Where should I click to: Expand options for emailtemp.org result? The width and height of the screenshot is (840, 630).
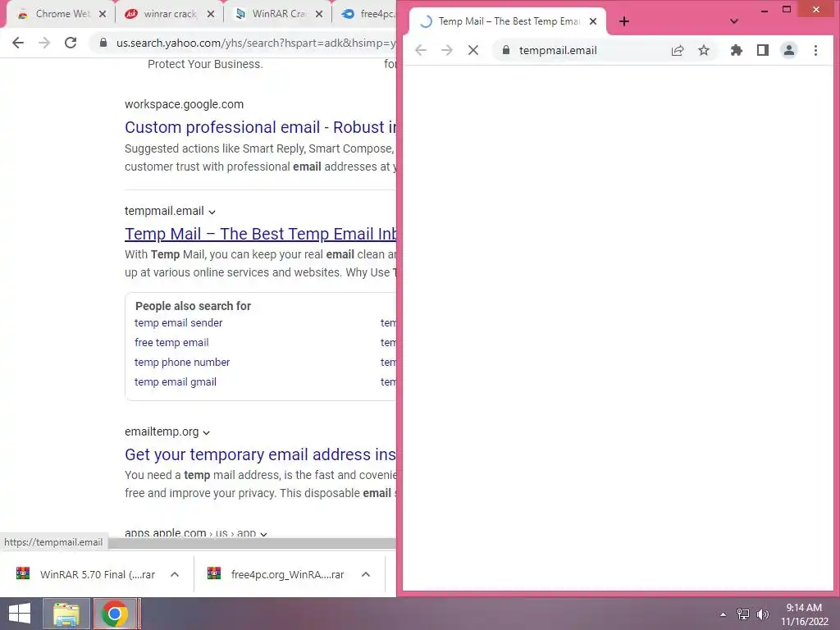click(x=207, y=433)
